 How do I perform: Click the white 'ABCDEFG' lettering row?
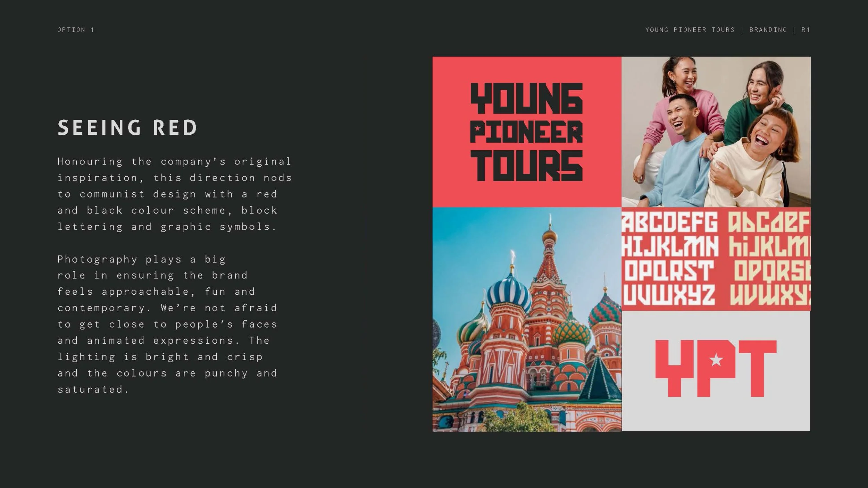[669, 222]
